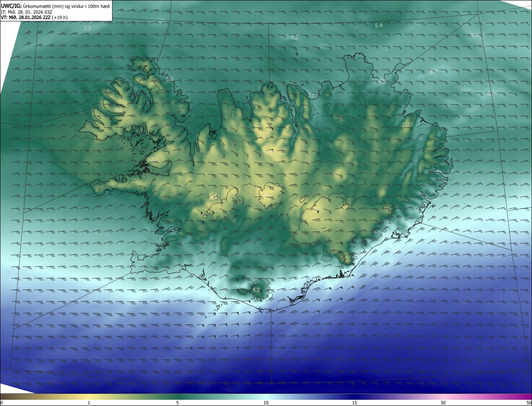Click the 'VT: Mið. 28.01.2026 22Z (+19 h)' line
This screenshot has height=406, width=532.
(x=34, y=17)
